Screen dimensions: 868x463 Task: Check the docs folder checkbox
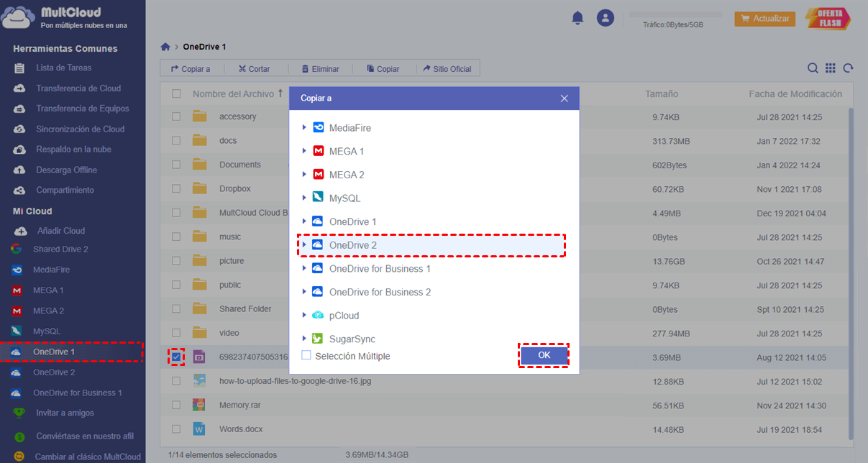click(x=176, y=141)
